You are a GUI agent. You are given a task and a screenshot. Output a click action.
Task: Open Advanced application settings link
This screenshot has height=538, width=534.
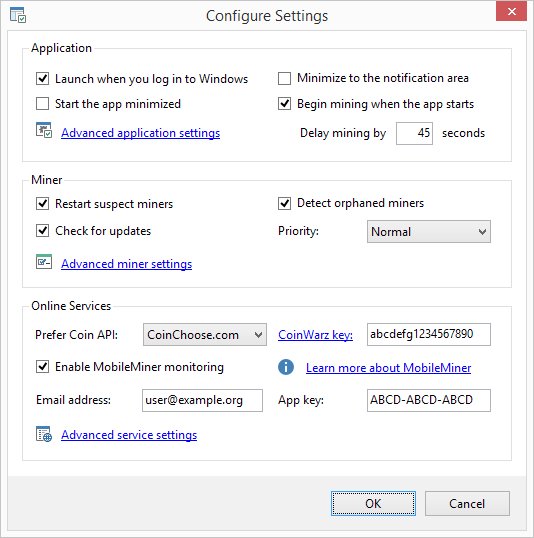[x=141, y=133]
